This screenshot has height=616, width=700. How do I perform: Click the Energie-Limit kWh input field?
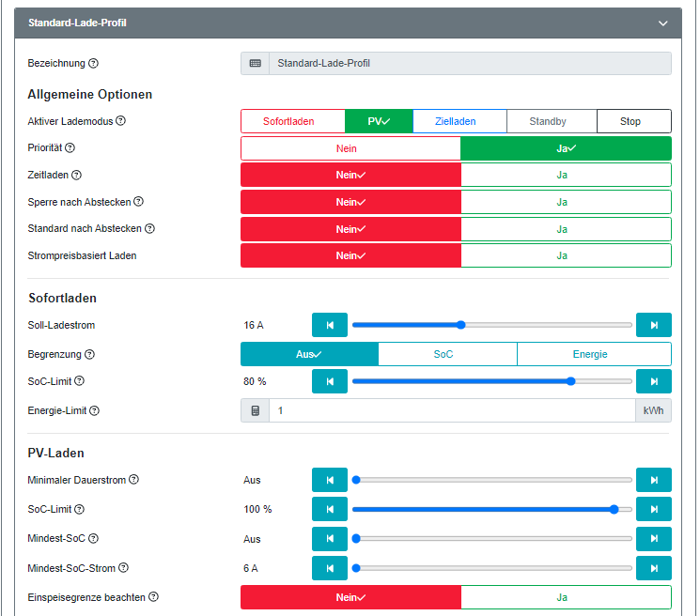[452, 410]
